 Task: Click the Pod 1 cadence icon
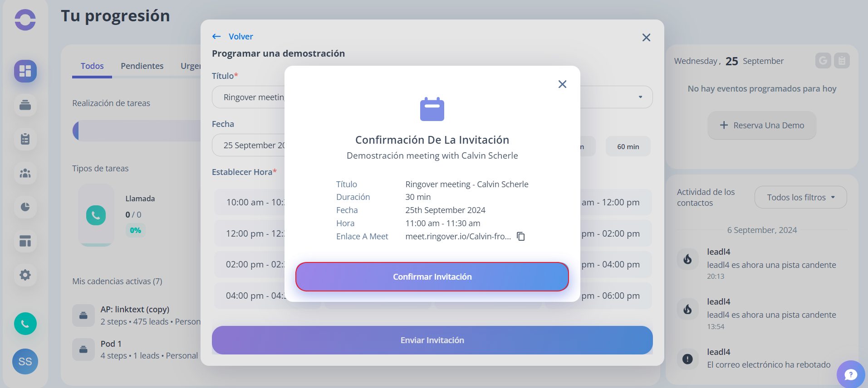[83, 349]
